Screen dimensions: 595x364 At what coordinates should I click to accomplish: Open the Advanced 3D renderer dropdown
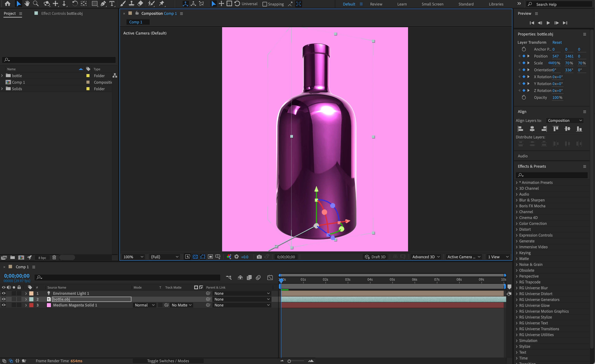coord(426,257)
